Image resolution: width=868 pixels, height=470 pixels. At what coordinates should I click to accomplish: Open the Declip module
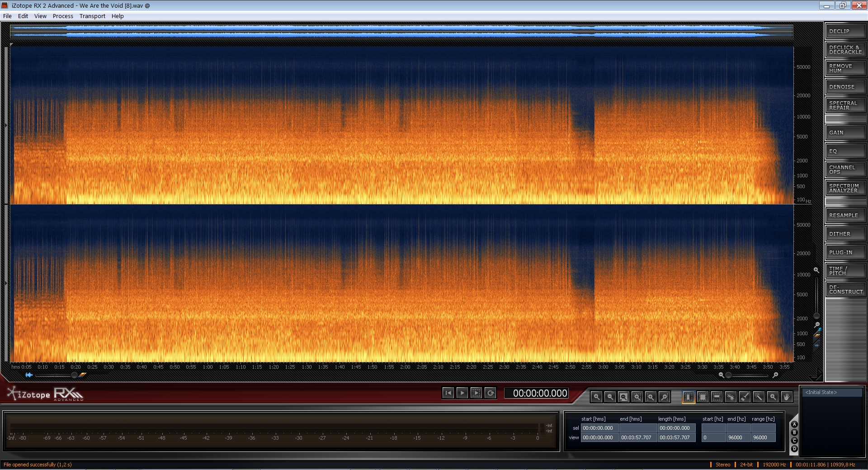point(845,31)
